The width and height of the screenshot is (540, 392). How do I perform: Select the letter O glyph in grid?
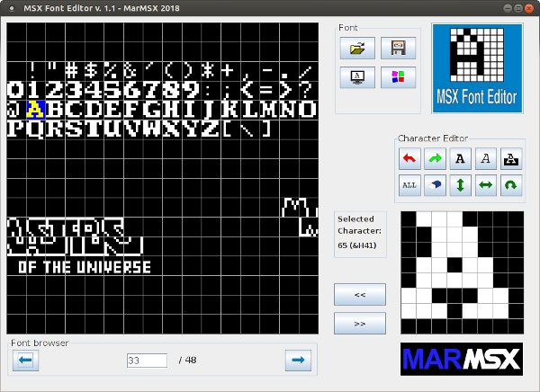pyautogui.click(x=309, y=110)
